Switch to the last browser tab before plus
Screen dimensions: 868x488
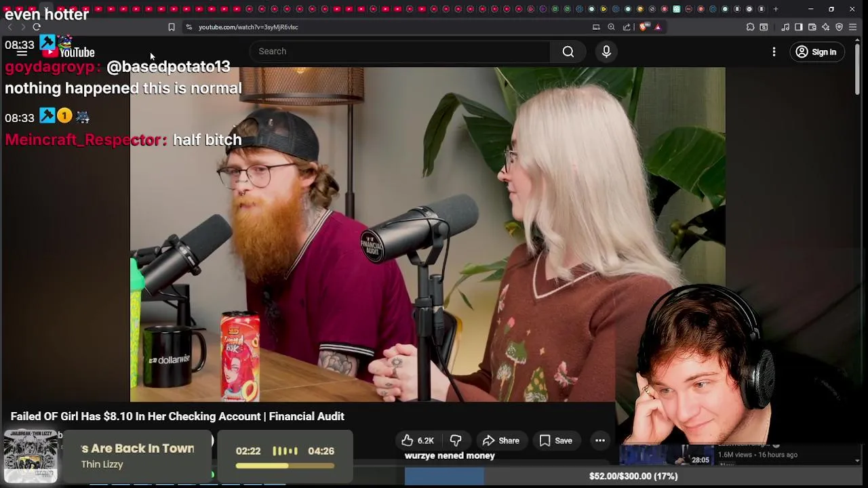pos(762,9)
